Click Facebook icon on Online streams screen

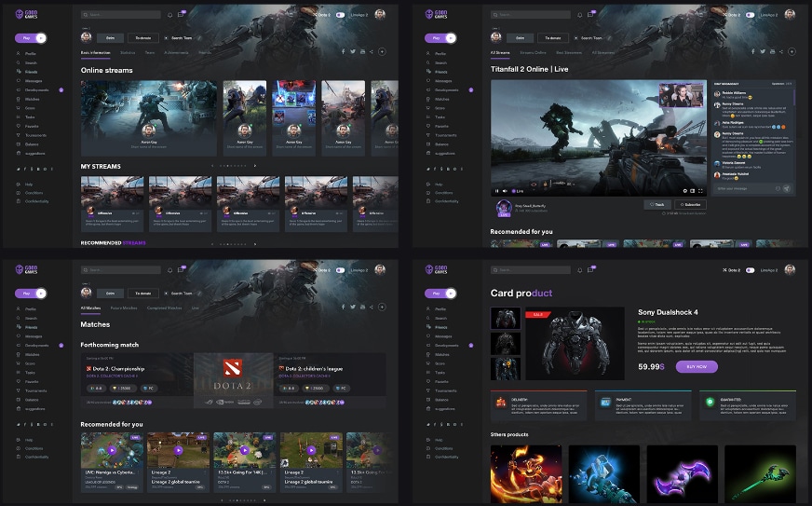click(343, 51)
